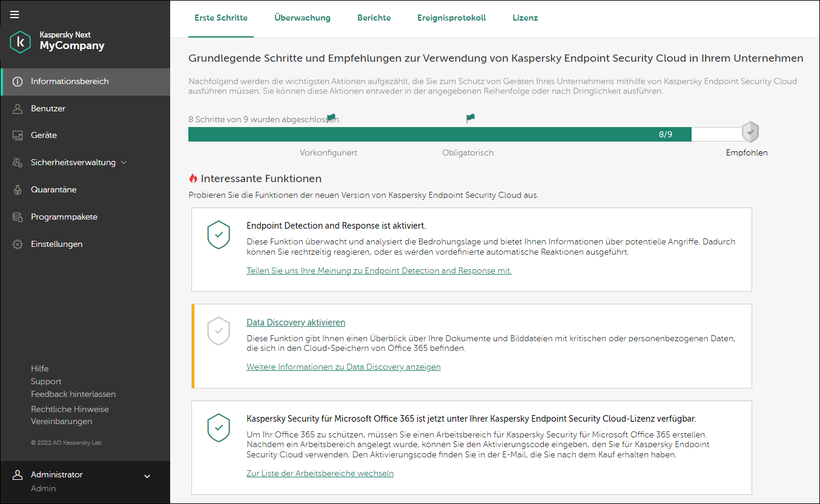Click the Kaspersky hexagon logo
The height and width of the screenshot is (504, 820).
click(21, 42)
